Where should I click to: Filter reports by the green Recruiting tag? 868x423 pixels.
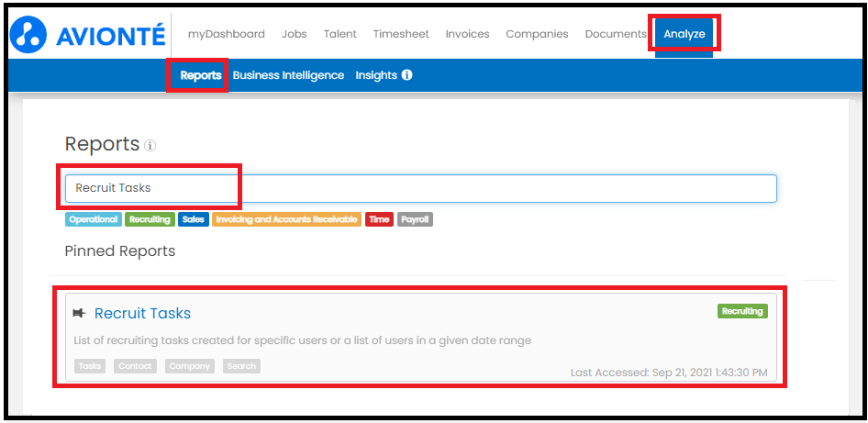pyautogui.click(x=150, y=219)
